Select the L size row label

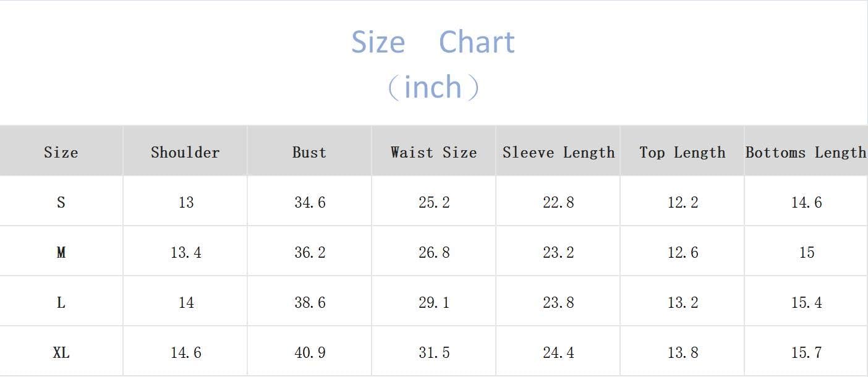point(61,302)
